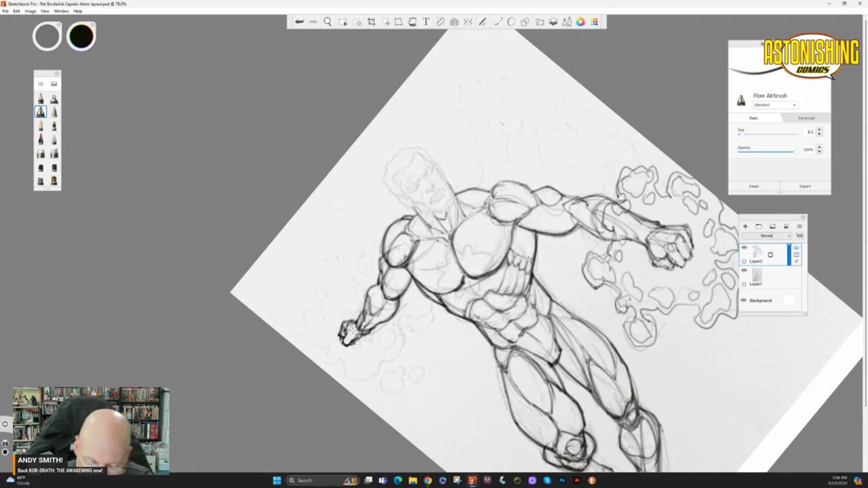
Task: Open the Windows Start menu
Action: tap(277, 481)
